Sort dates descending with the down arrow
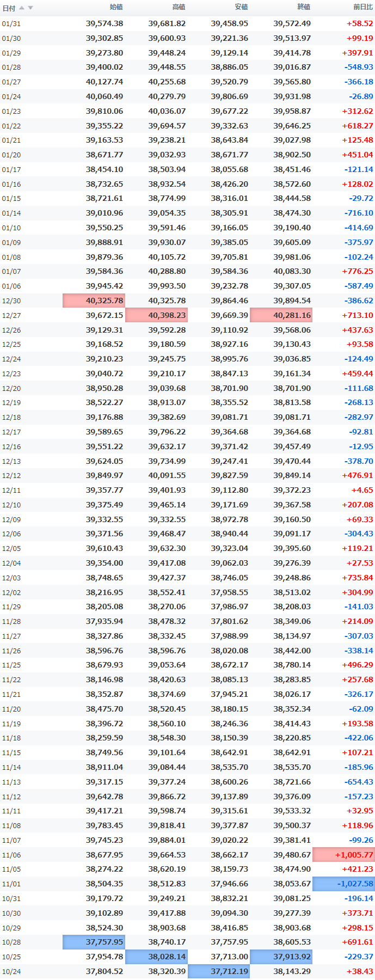The image size is (375, 980). (30, 8)
